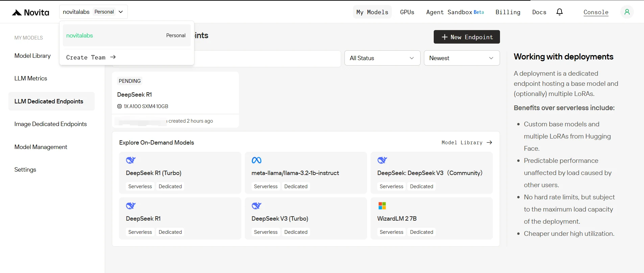
Task: Open the Newest sort dropdown
Action: (x=462, y=58)
